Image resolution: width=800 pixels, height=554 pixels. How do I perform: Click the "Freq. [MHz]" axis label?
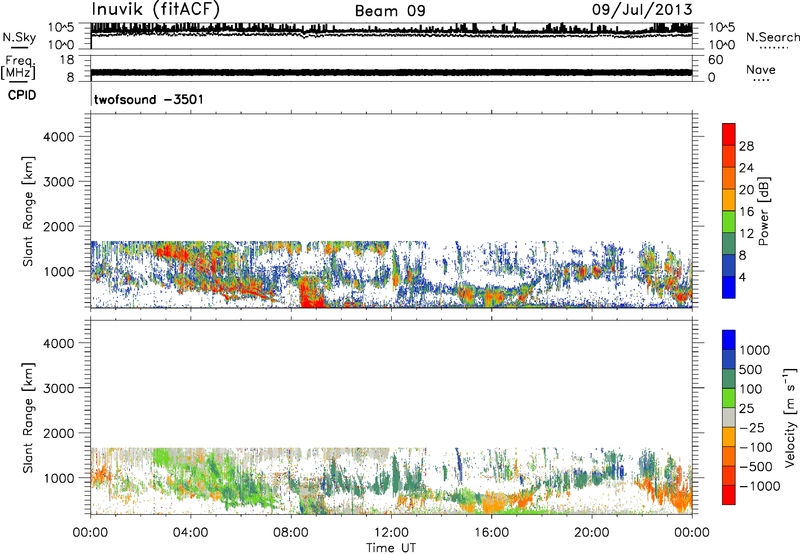tap(18, 67)
